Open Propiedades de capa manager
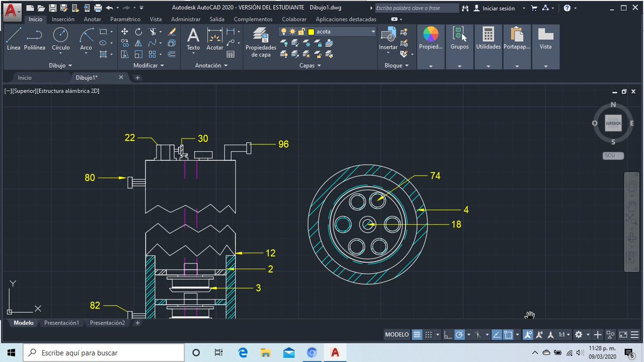 pos(261,42)
